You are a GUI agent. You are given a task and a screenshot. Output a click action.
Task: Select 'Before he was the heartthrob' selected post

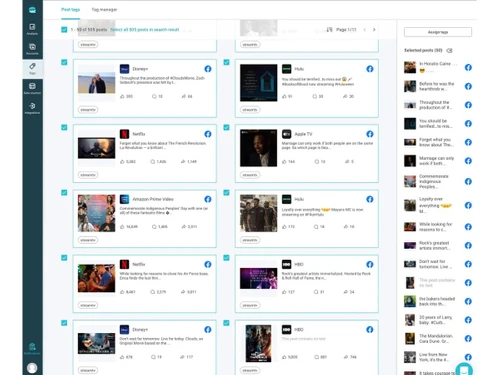pyautogui.click(x=438, y=86)
